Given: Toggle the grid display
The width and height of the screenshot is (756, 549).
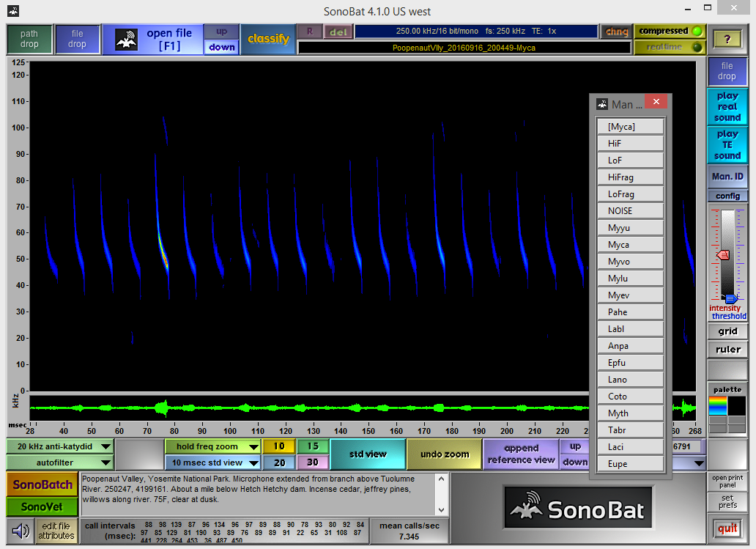Looking at the screenshot, I should (x=727, y=331).
